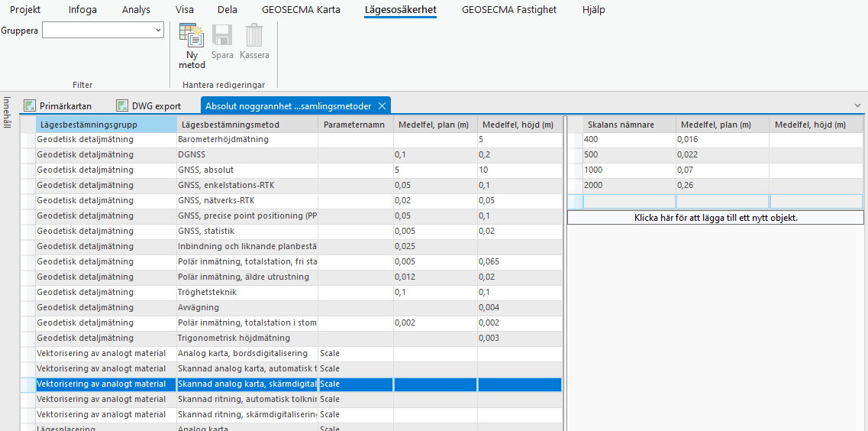
Task: Click to add a new object row
Action: 715,218
